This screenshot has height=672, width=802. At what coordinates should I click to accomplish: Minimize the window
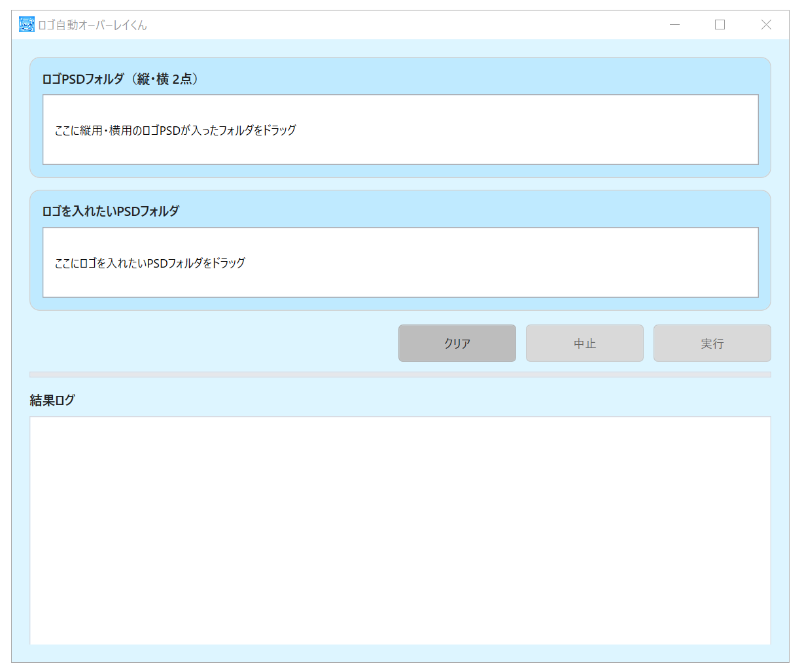(675, 25)
